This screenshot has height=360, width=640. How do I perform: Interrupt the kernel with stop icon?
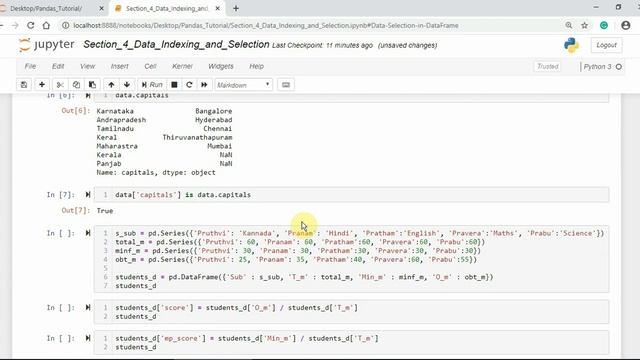pyautogui.click(x=174, y=84)
